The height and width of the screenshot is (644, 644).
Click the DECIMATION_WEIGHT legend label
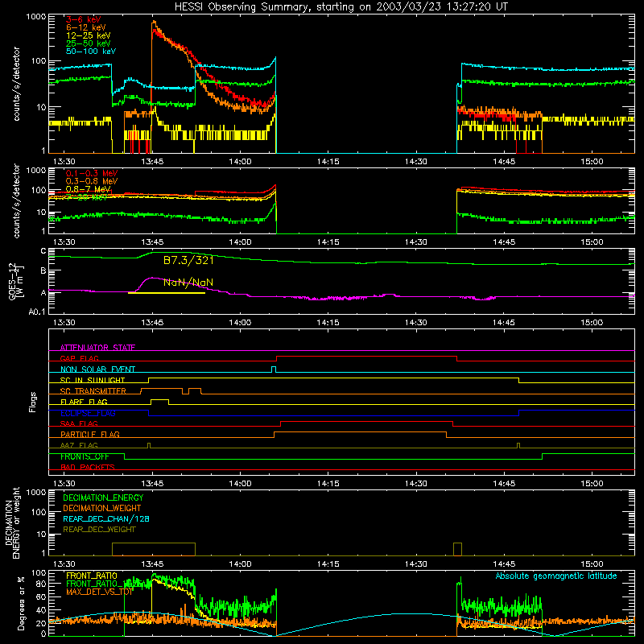pos(102,508)
